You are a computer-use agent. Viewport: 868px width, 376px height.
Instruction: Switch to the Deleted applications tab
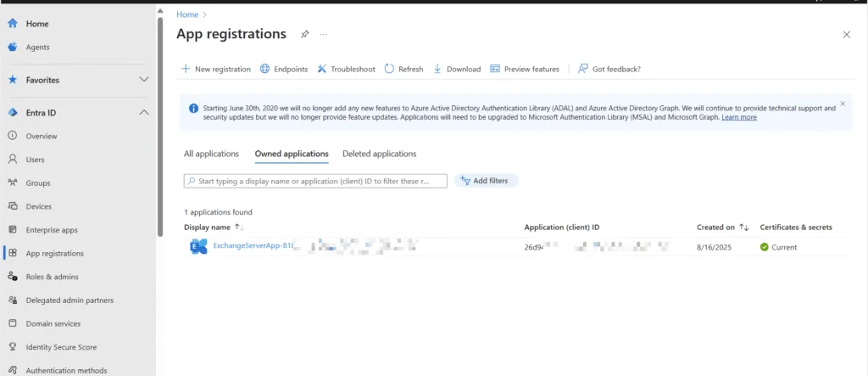coord(379,154)
